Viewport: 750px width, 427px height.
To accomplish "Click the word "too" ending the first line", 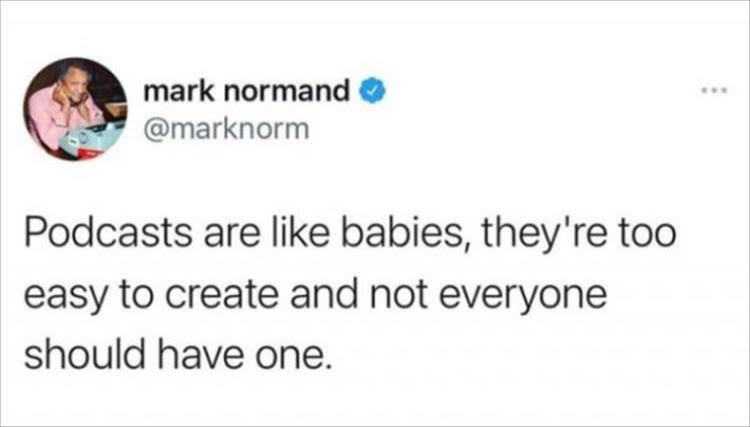I will (x=627, y=243).
